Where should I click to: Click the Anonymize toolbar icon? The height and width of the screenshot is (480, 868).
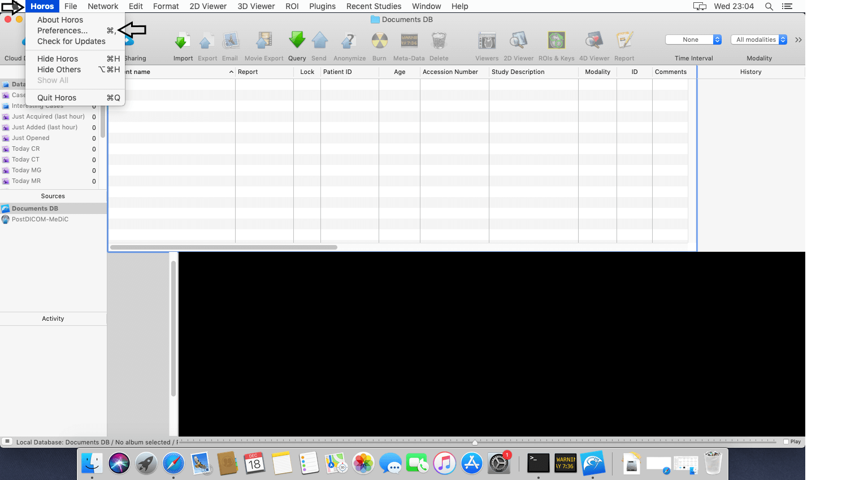349,41
